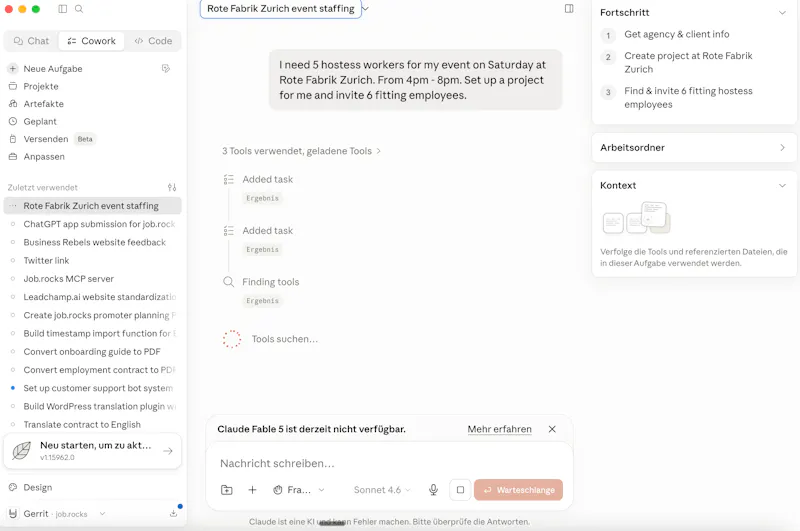Open ChatGPT app submission for job.rocks task
The image size is (800, 531).
[x=92, y=224]
